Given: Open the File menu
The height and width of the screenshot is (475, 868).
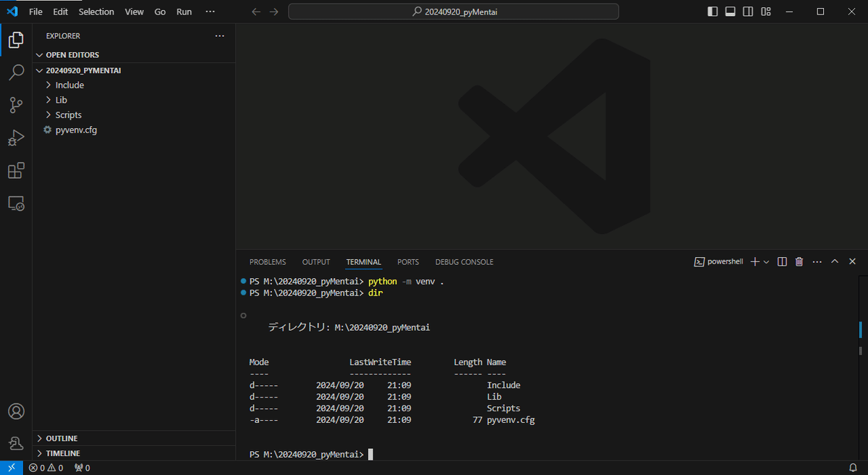Looking at the screenshot, I should (x=35, y=12).
